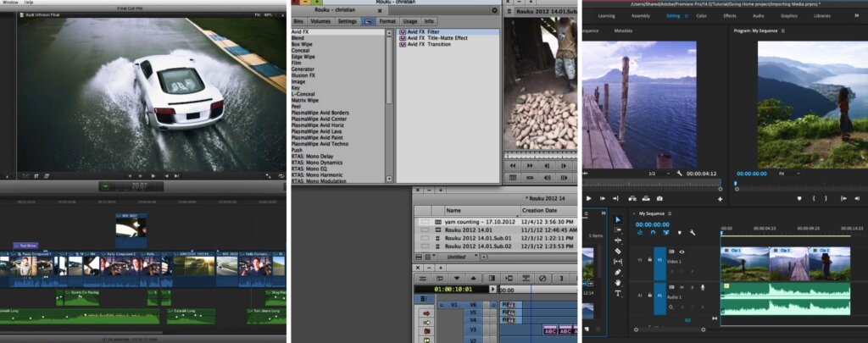Mute the Audio 1 track
This screenshot has width=868, height=343.
pos(682,287)
